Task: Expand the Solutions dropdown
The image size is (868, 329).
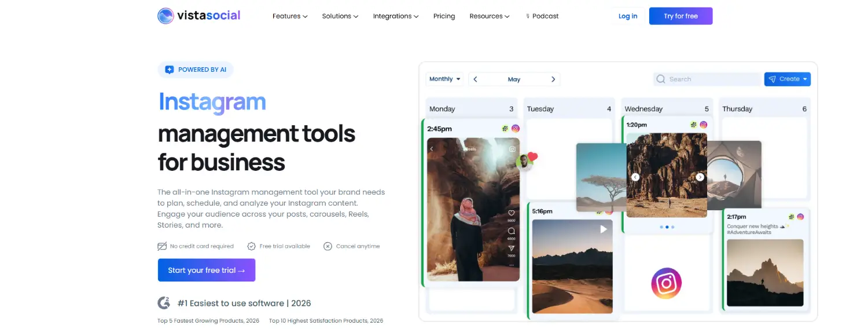Action: 340,16
